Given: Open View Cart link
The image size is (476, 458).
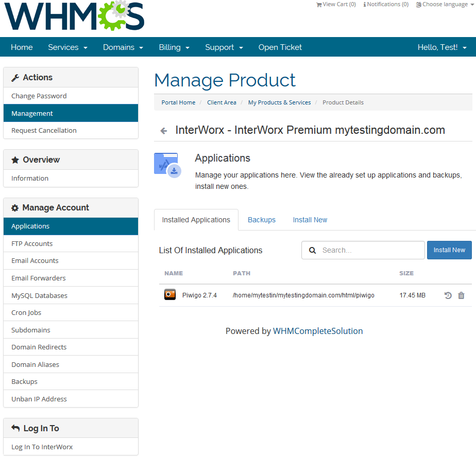Looking at the screenshot, I should click(x=336, y=5).
